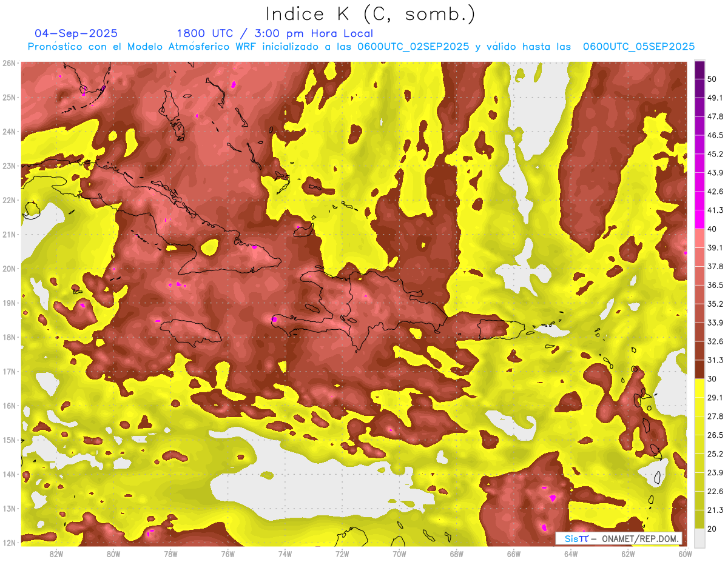The width and height of the screenshot is (728, 562).
Task: Click the latitude label '20N'
Action: pyautogui.click(x=9, y=269)
